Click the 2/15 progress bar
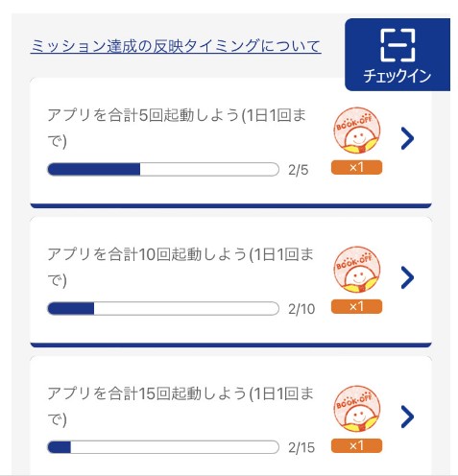 (x=163, y=447)
